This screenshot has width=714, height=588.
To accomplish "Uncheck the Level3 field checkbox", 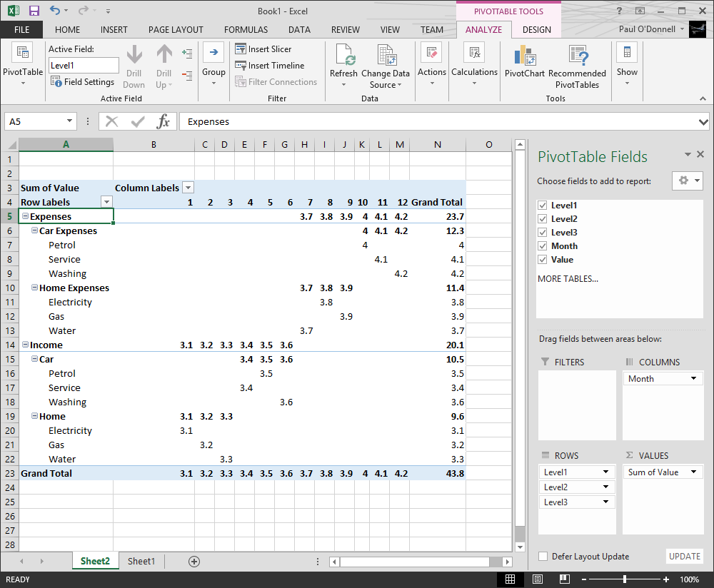I will point(543,233).
